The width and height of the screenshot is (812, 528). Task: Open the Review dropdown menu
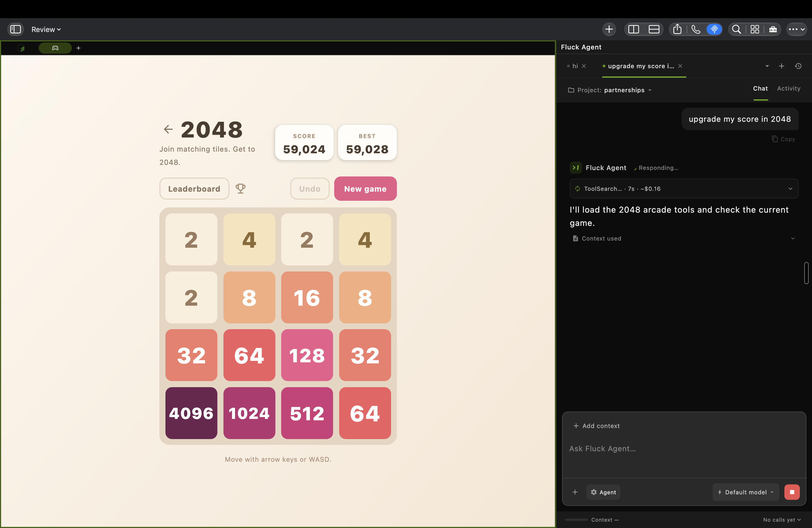pyautogui.click(x=46, y=30)
